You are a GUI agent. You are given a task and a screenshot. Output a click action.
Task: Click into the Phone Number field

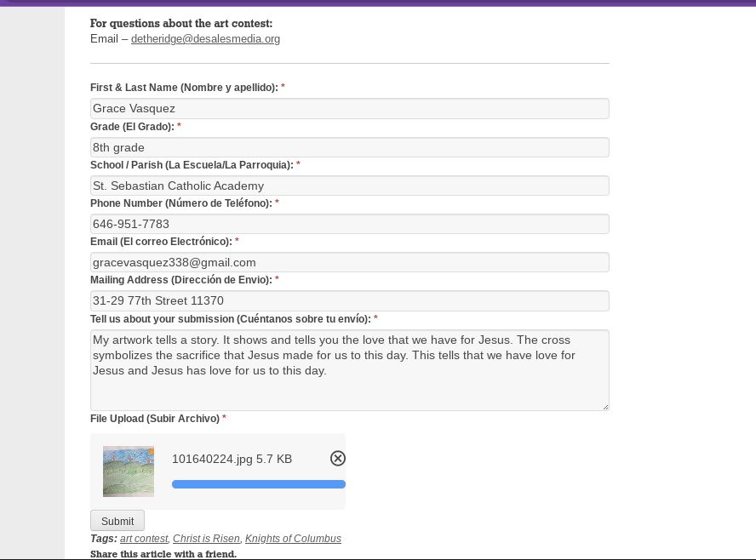(349, 224)
